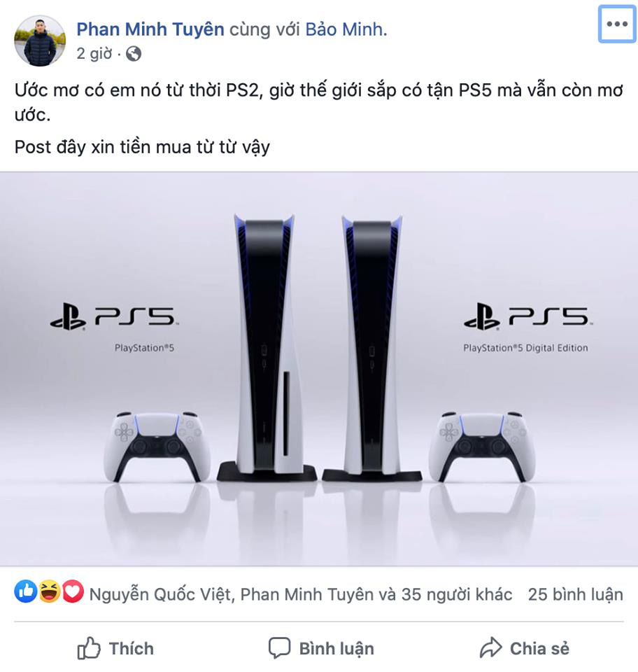Open the three-dot post options menu

[x=616, y=24]
